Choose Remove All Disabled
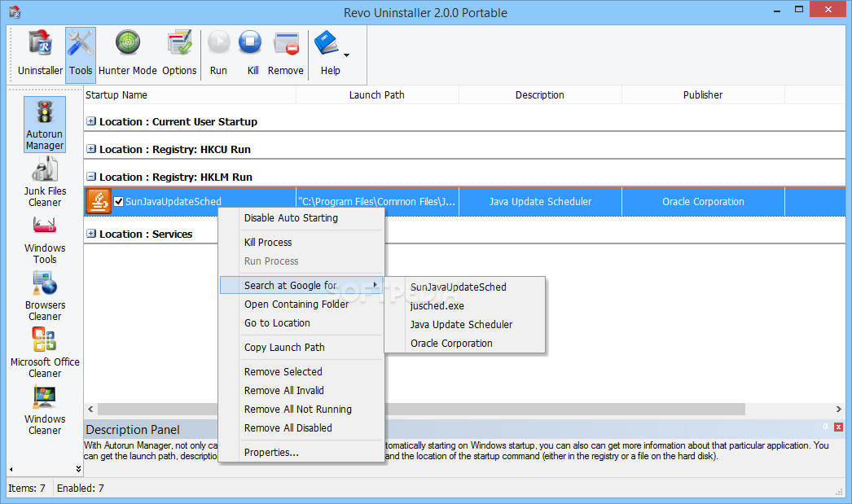 click(301, 428)
